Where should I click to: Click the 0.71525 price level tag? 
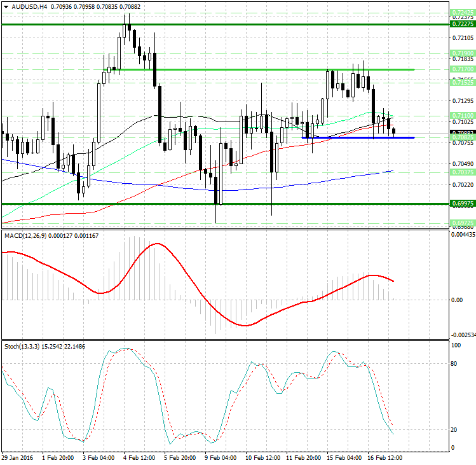tap(461, 82)
